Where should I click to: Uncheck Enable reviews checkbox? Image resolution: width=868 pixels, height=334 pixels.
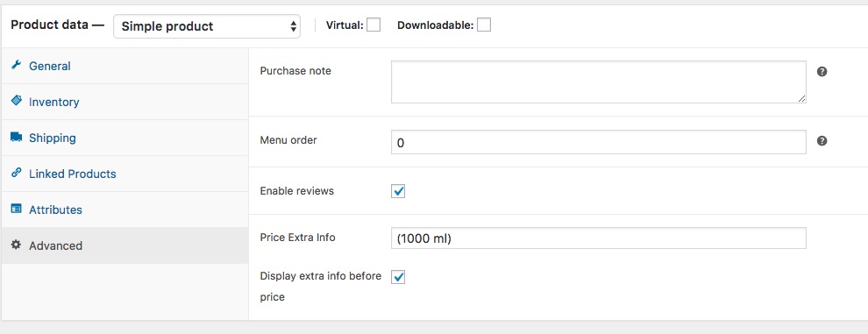398,191
